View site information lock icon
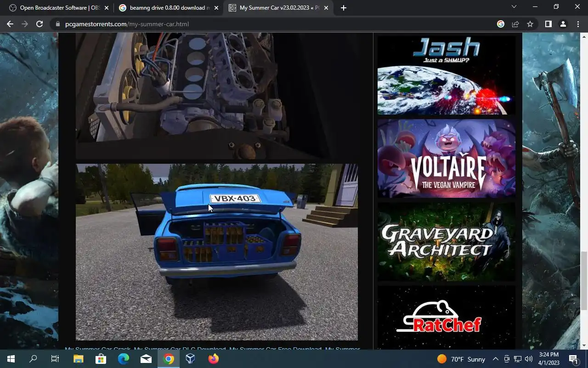Image resolution: width=588 pixels, height=368 pixels. (58, 24)
